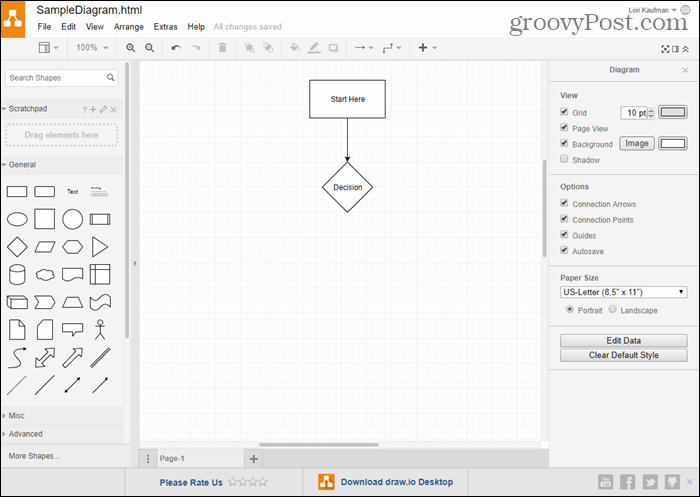Open the Facebook icon in the footer
The height and width of the screenshot is (497, 700).
click(x=628, y=482)
